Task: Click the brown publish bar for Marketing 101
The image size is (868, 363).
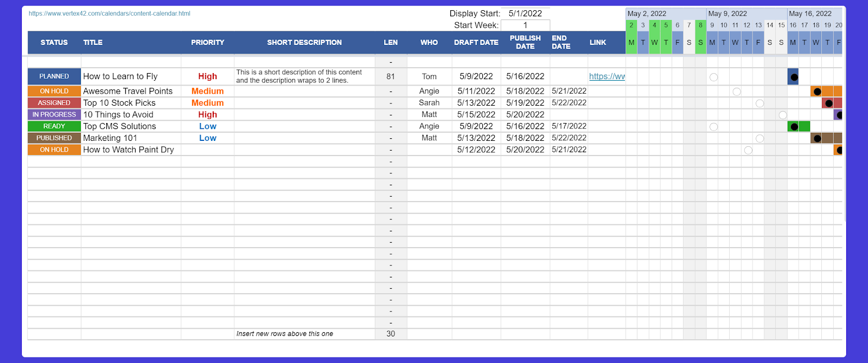Action: pos(826,138)
